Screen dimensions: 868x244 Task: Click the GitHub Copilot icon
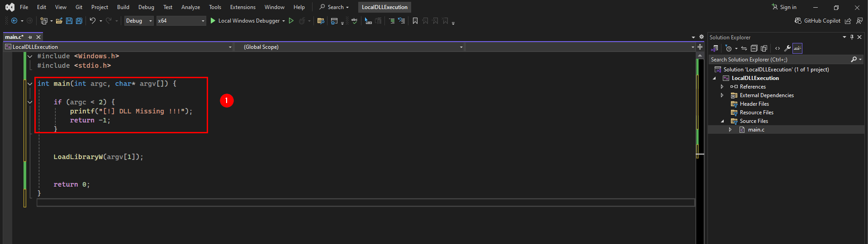click(798, 21)
